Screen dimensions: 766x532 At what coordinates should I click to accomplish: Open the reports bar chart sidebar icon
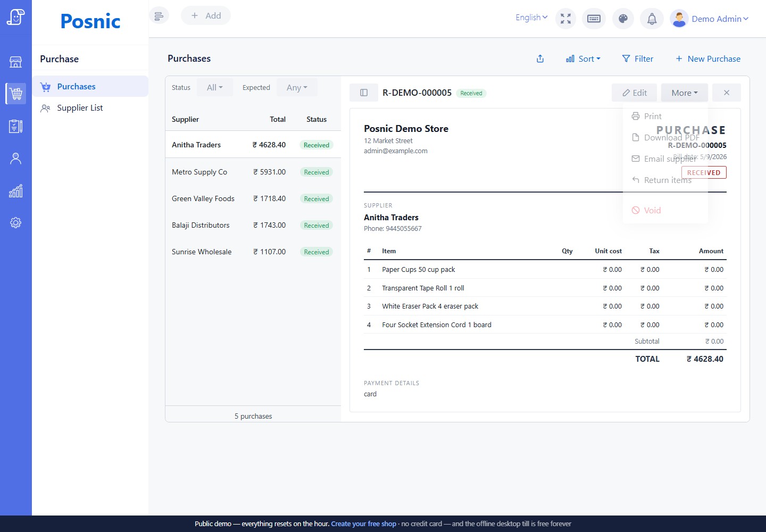[x=16, y=190]
